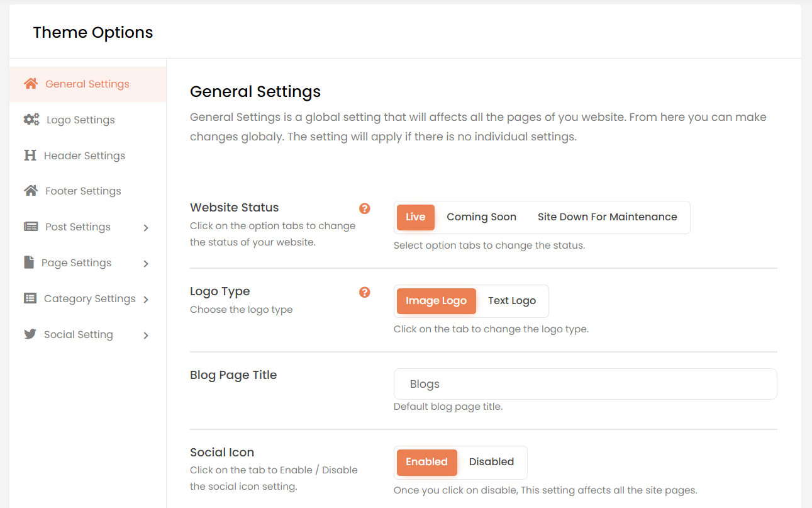This screenshot has width=812, height=508.
Task: Open the Website Status help question mark
Action: pos(364,208)
